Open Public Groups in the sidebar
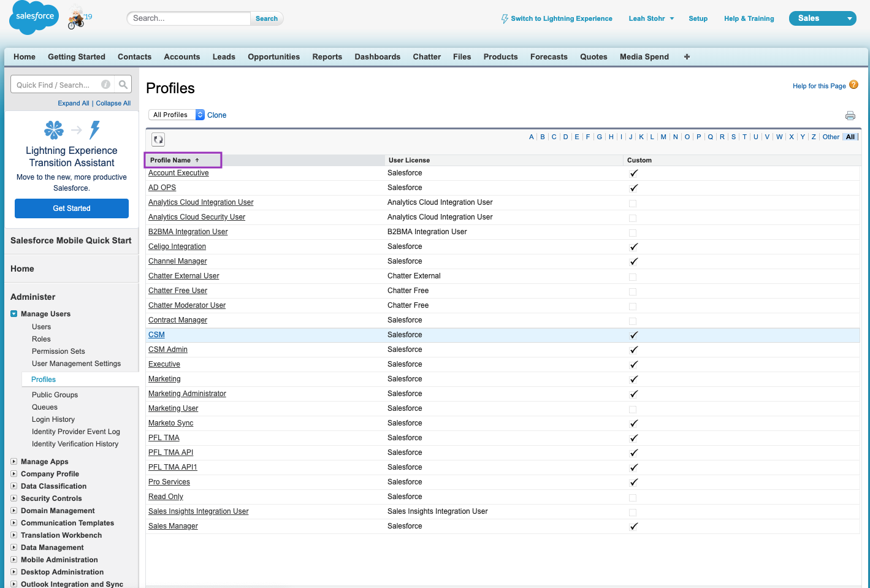This screenshot has height=588, width=870. point(55,395)
